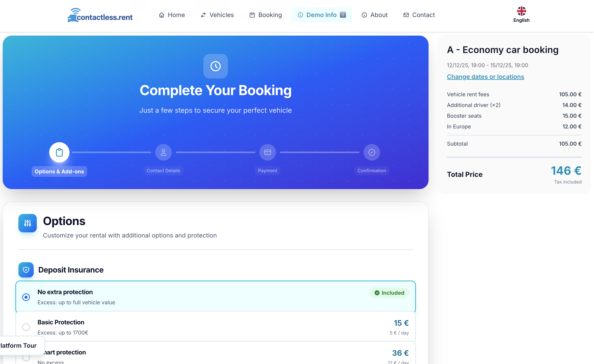Select the Basic Protection radio option
The image size is (594, 364).
click(26, 327)
